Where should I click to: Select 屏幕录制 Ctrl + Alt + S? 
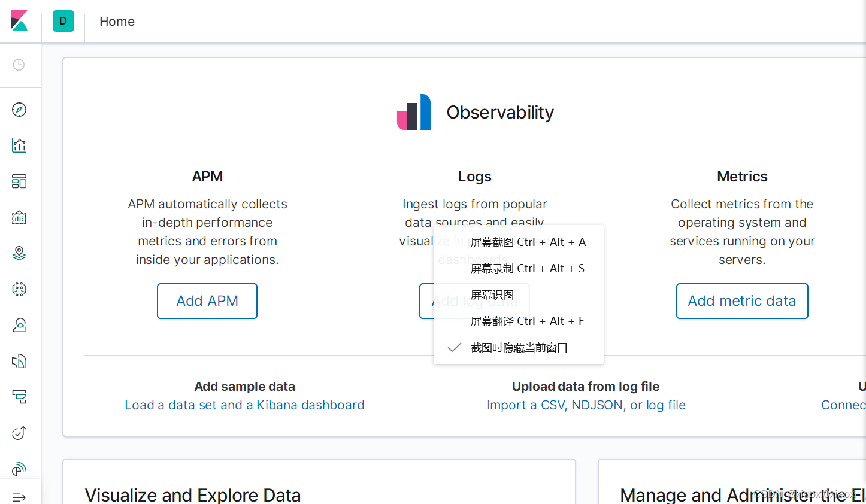tap(519, 268)
